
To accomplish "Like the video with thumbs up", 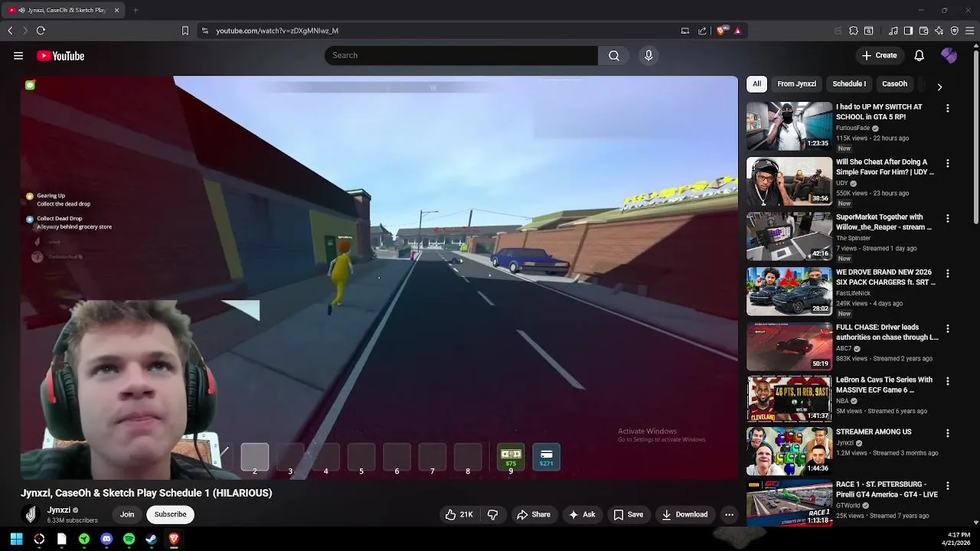I will pos(459,515).
